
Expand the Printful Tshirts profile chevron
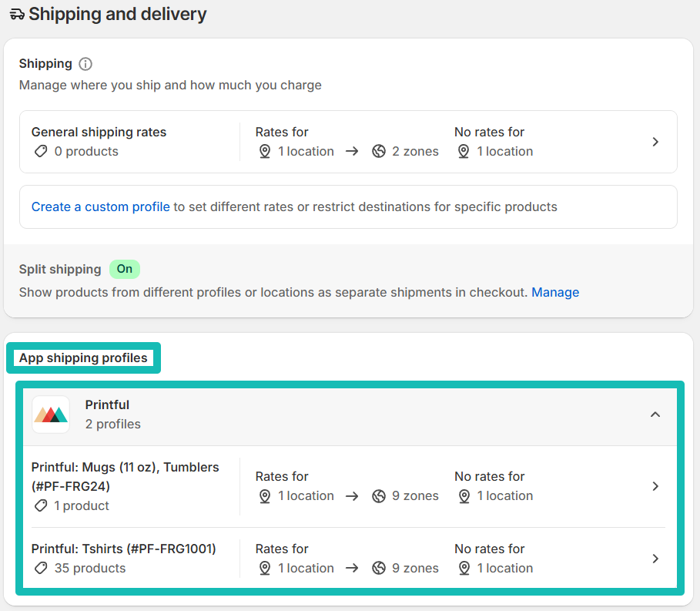pyautogui.click(x=655, y=559)
